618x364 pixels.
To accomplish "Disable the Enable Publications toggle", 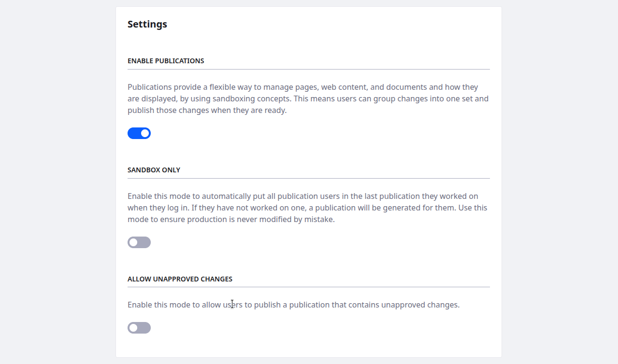I will click(139, 133).
